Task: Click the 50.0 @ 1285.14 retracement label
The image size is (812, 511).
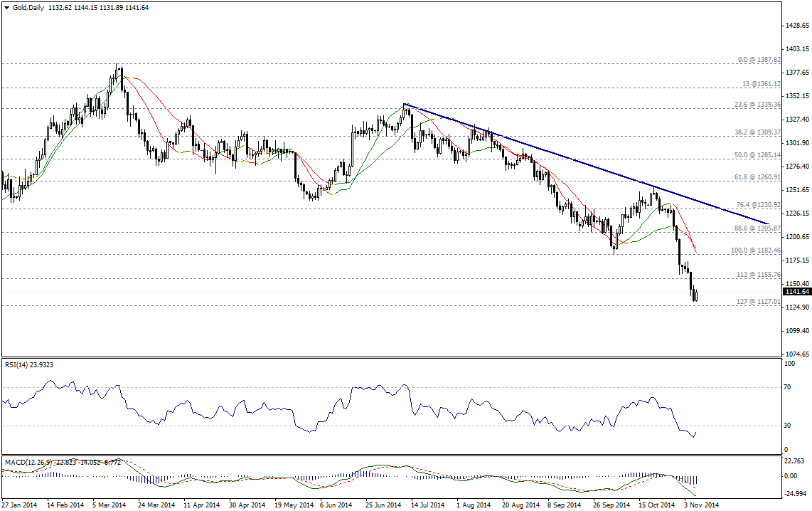Action: coord(758,154)
